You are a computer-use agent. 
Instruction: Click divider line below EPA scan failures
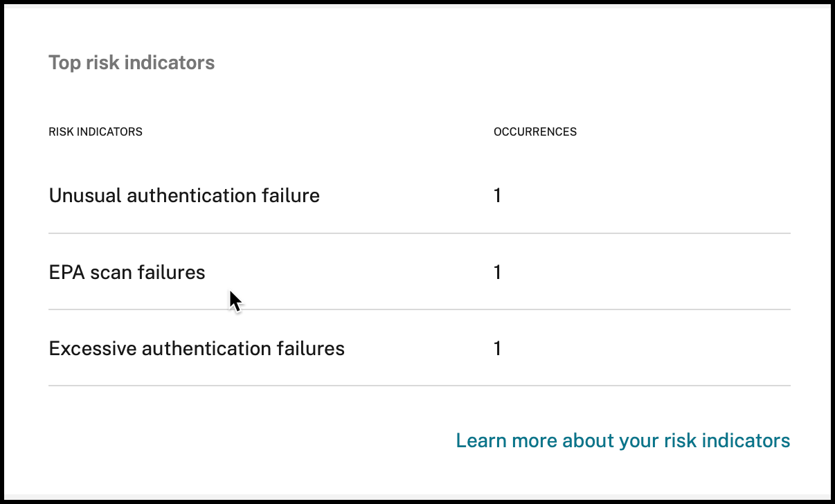point(419,309)
